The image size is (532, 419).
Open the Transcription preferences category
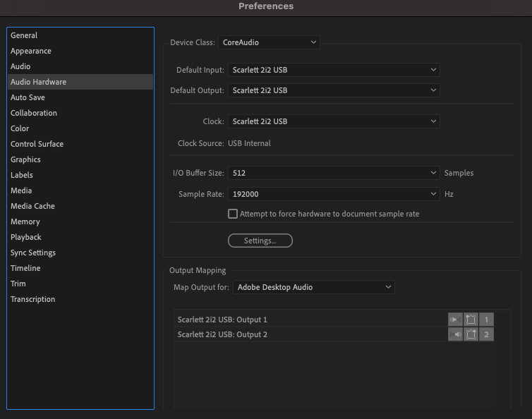32,299
